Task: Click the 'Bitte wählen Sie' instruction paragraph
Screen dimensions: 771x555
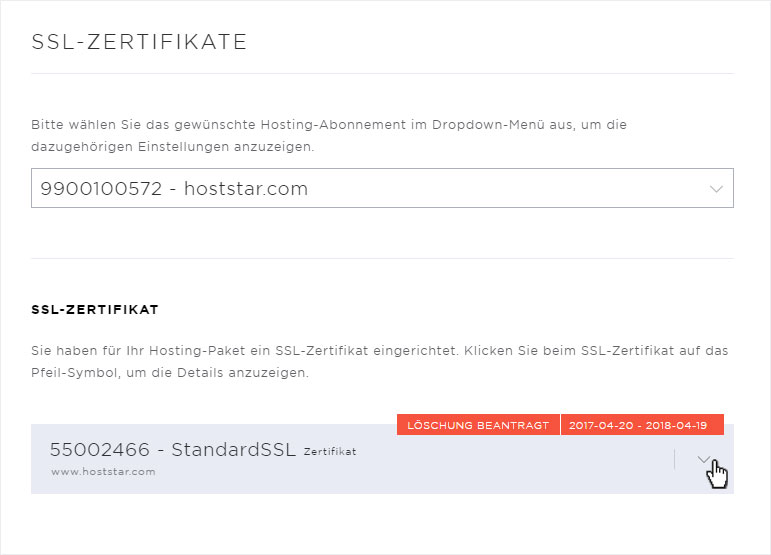Action: (329, 136)
